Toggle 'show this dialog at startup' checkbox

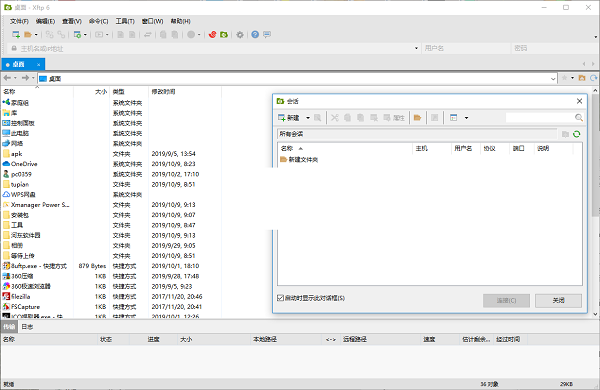tap(280, 298)
